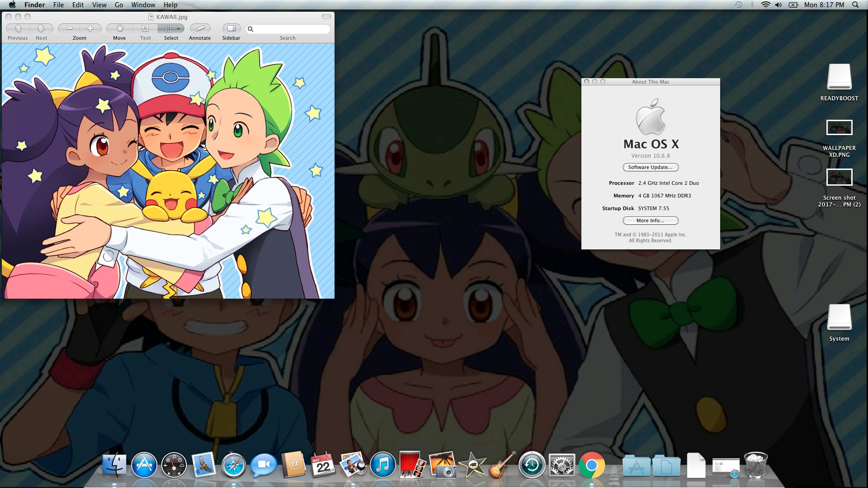Toggle the Preview Sidebar
The width and height of the screenshot is (868, 488).
231,28
